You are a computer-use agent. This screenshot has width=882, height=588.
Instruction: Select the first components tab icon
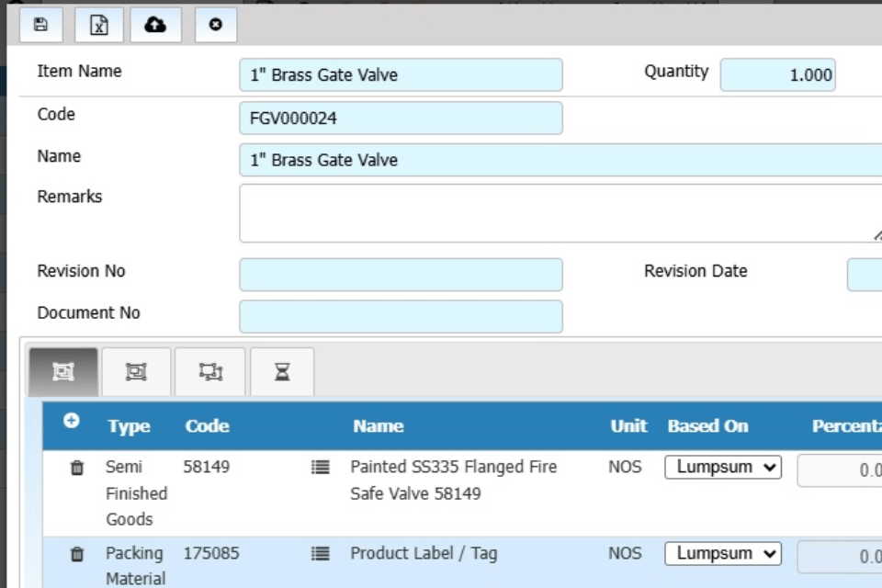click(x=63, y=372)
